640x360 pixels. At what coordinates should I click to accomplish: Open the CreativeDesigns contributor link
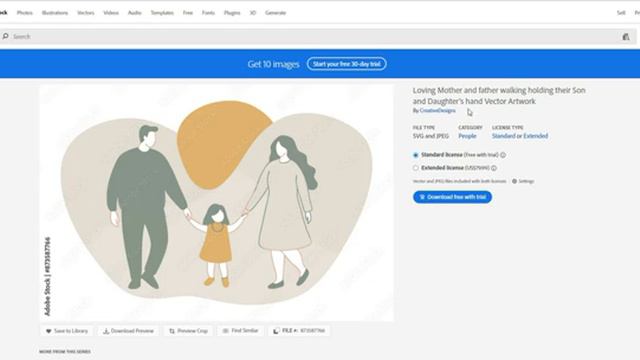coord(437,111)
